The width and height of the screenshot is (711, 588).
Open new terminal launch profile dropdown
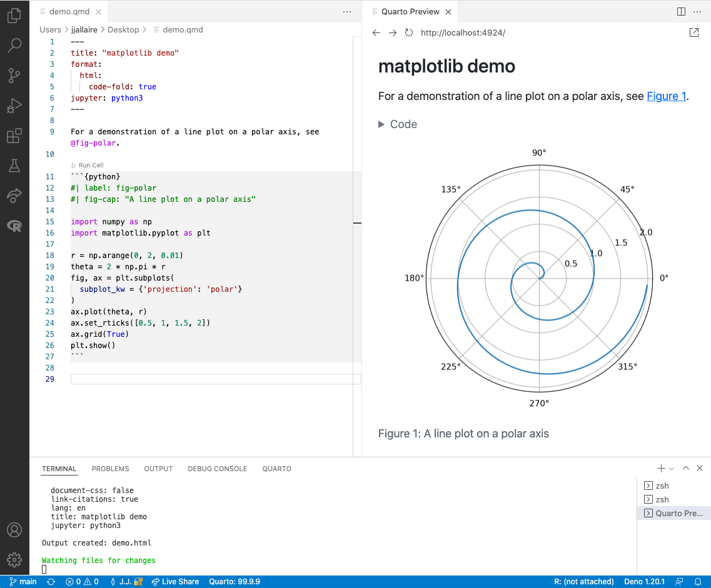tap(672, 469)
